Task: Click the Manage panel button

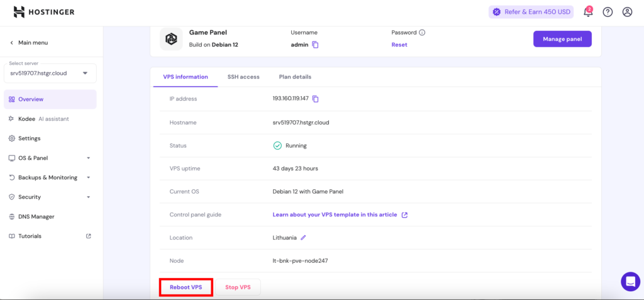Action: [562, 39]
